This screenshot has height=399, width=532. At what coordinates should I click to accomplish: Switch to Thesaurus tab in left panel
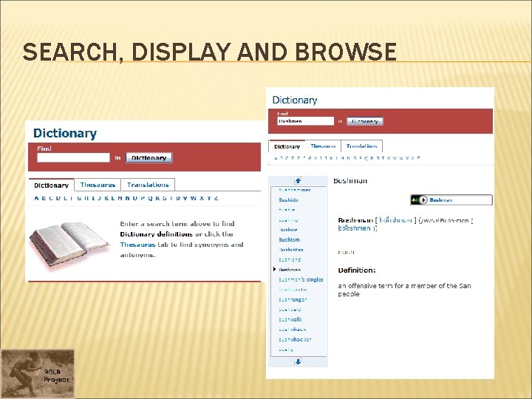[x=98, y=185]
